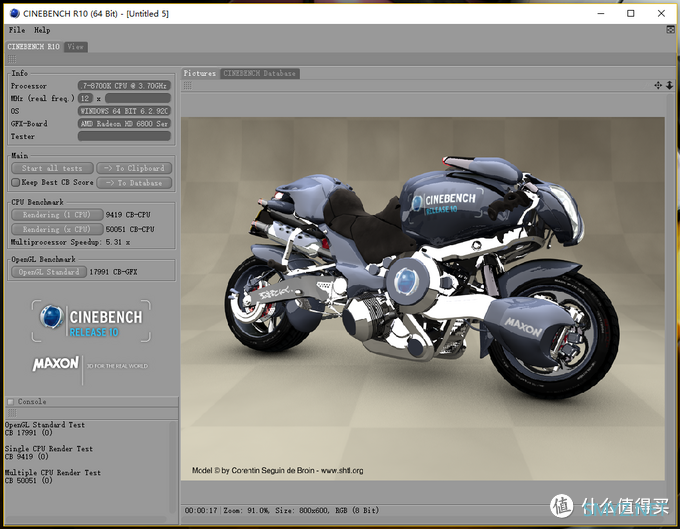Maximize the CINEBENCH window
Screen dimensions: 680x529
point(631,13)
